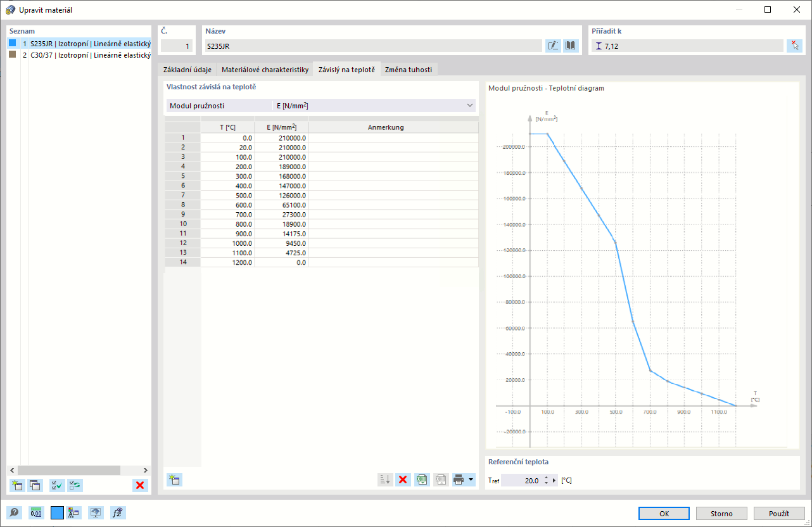Click the Storno button

721,514
